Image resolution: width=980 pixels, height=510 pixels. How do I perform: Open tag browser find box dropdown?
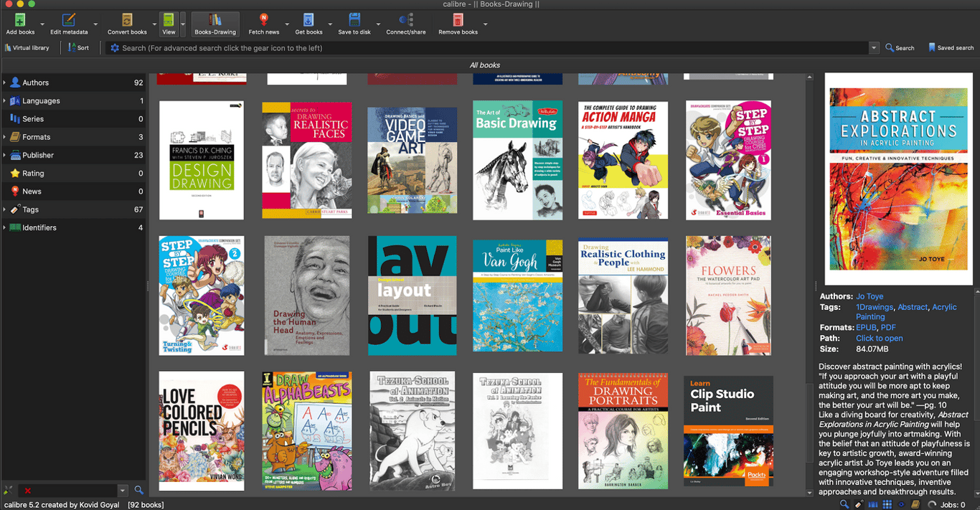(123, 491)
